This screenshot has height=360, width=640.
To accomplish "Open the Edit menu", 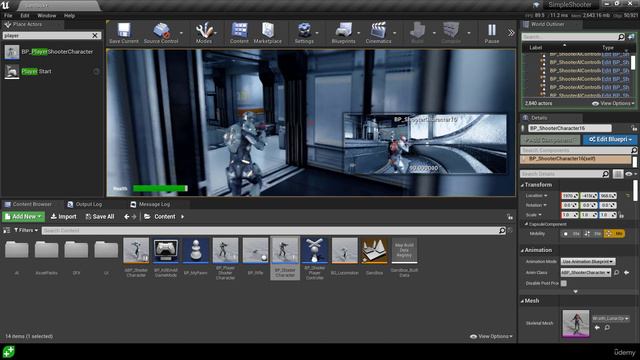I will coord(25,16).
